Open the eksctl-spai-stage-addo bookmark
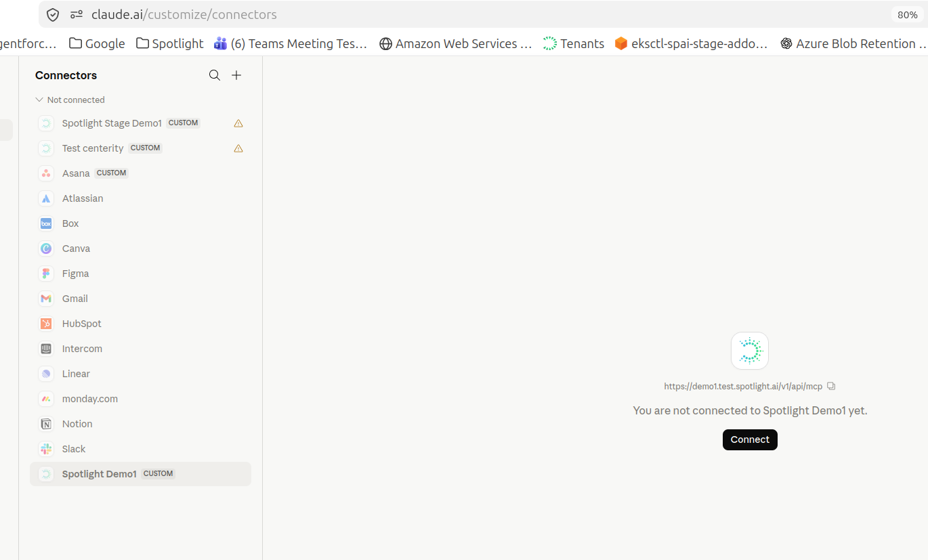 click(x=691, y=43)
